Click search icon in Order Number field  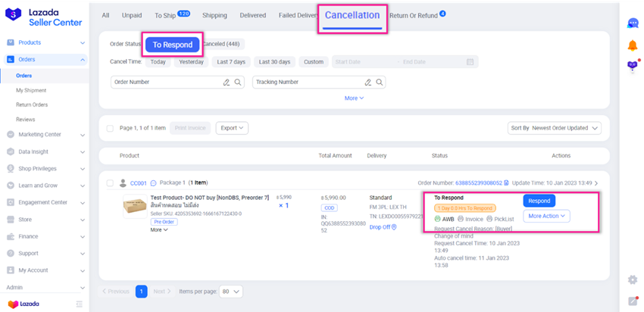click(x=238, y=82)
